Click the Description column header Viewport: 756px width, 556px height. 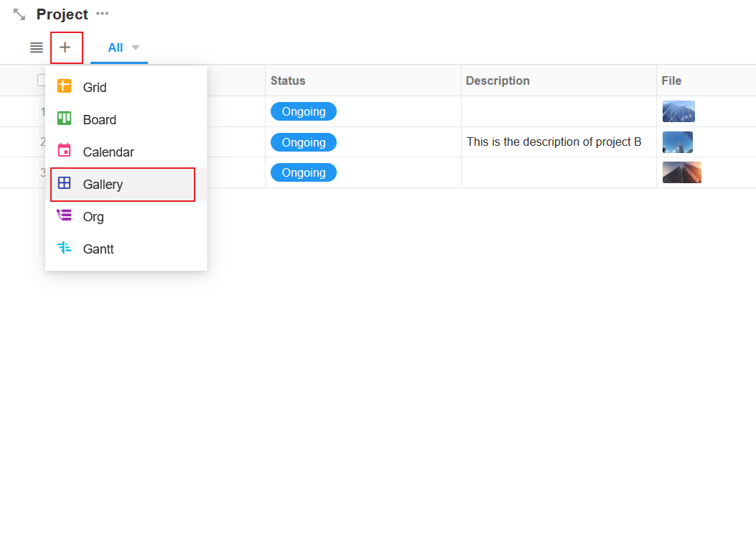498,81
